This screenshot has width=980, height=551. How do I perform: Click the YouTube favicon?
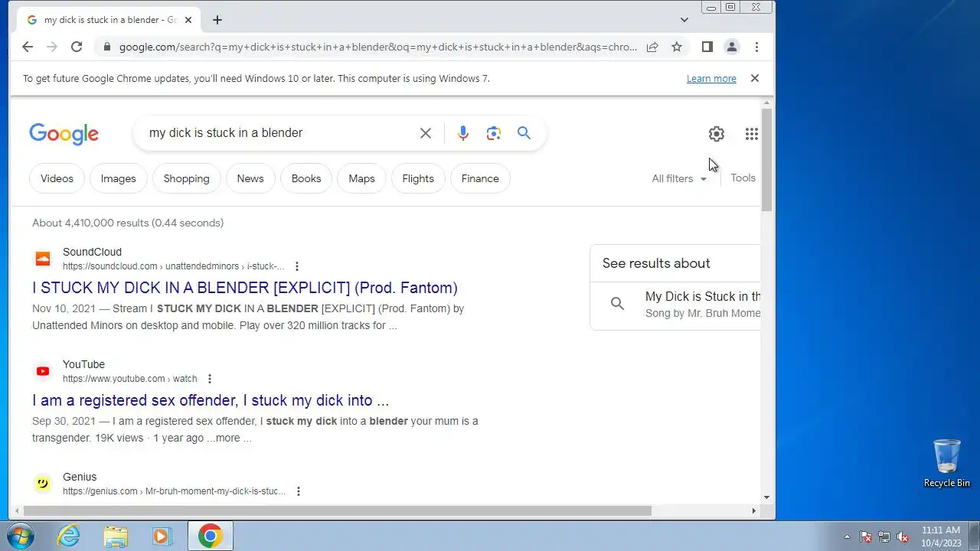[x=43, y=371]
